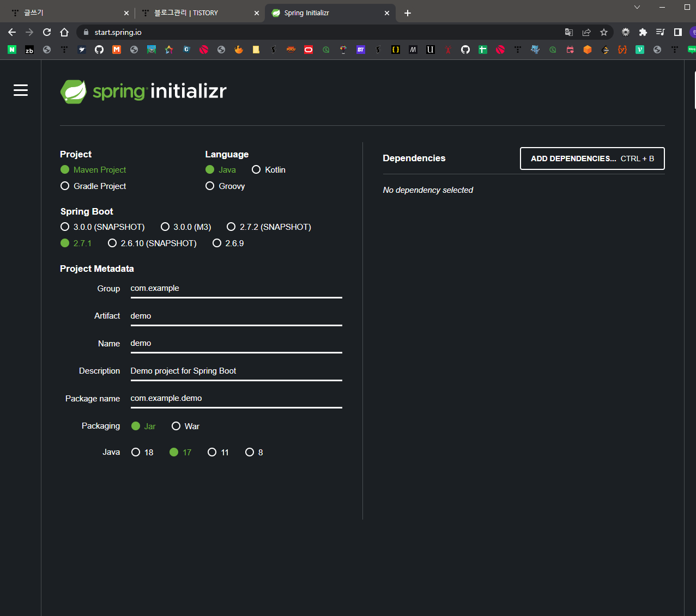Select Spring Boot 2.6.10 (SNAPSHOT)
The width and height of the screenshot is (696, 616).
coord(112,243)
